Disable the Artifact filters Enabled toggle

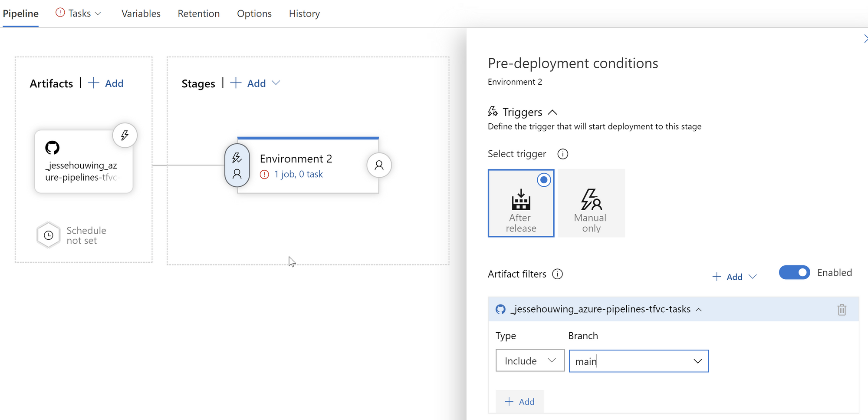pos(794,273)
